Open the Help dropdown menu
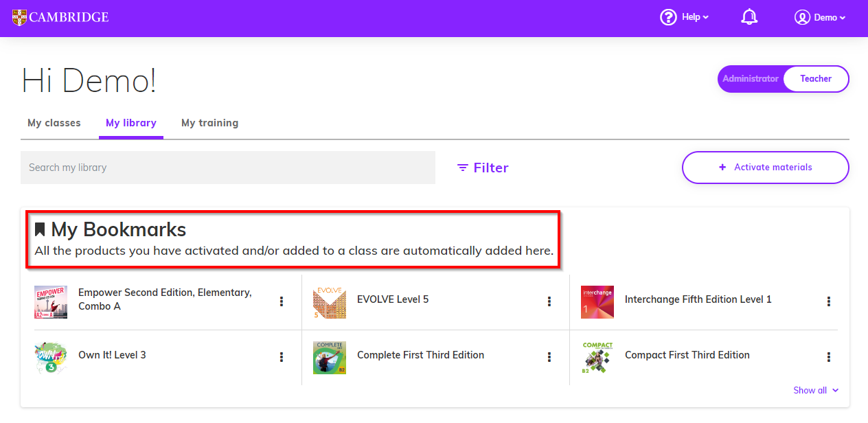 [x=685, y=17]
